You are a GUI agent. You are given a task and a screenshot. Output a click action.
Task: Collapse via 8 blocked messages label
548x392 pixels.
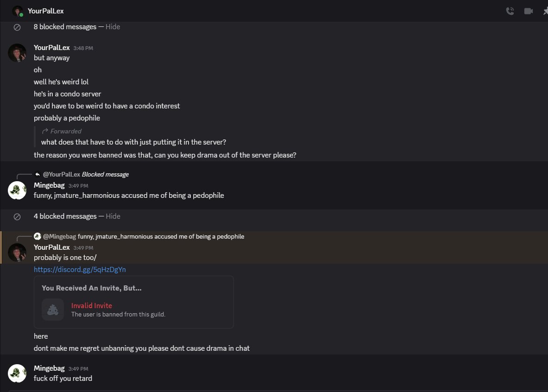click(x=65, y=27)
